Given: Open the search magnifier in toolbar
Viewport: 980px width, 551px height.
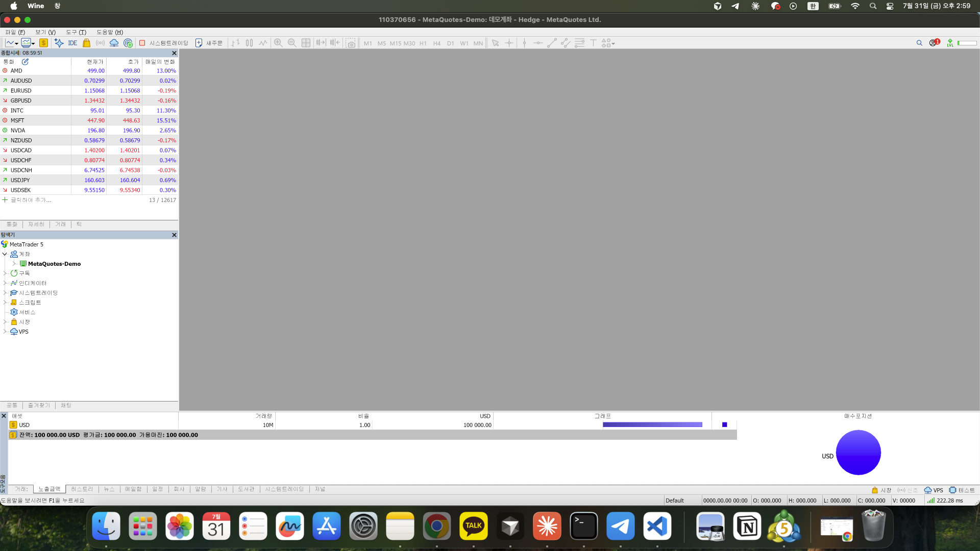Looking at the screenshot, I should click(919, 43).
